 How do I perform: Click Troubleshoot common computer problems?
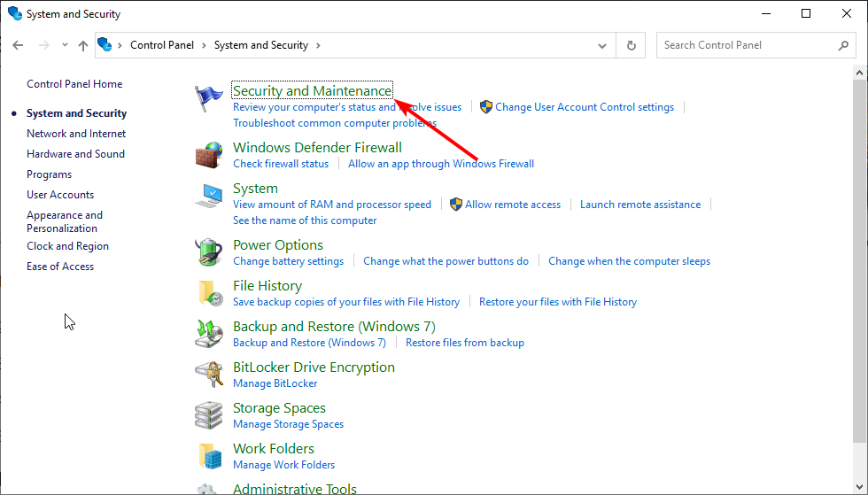335,123
